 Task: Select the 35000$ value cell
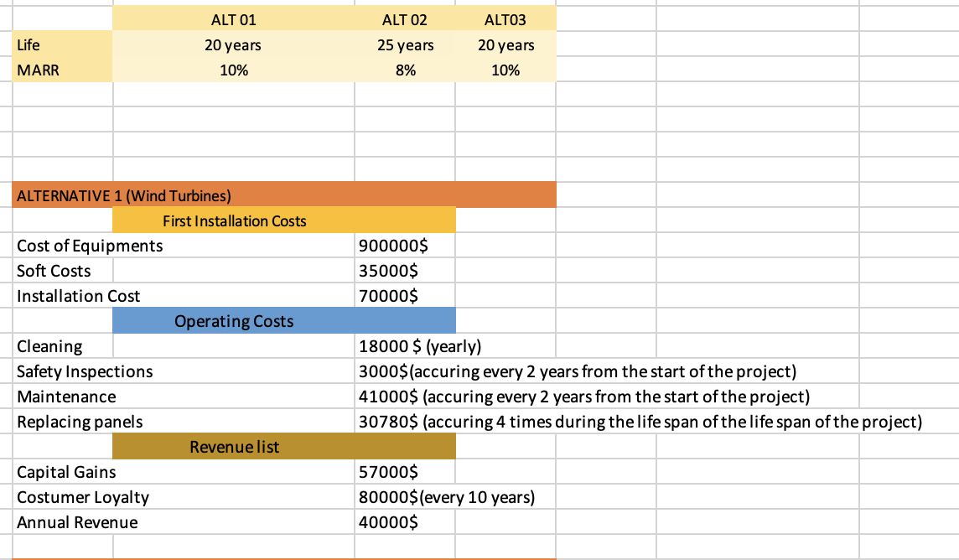click(x=405, y=270)
